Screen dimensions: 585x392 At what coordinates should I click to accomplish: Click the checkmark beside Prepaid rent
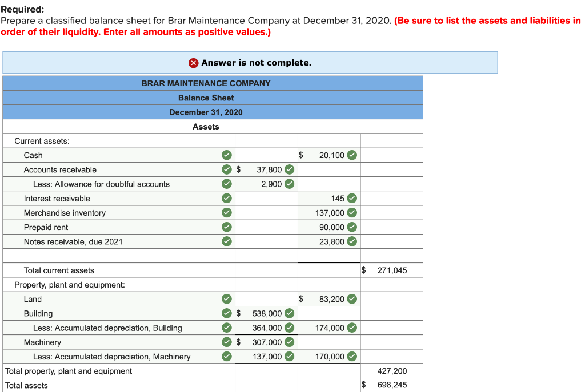pyautogui.click(x=226, y=227)
